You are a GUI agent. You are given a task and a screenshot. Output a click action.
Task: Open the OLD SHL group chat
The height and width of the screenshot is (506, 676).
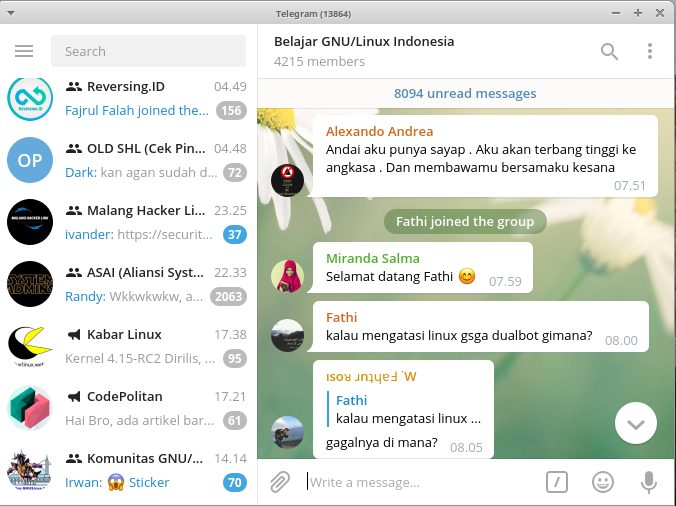click(x=128, y=160)
